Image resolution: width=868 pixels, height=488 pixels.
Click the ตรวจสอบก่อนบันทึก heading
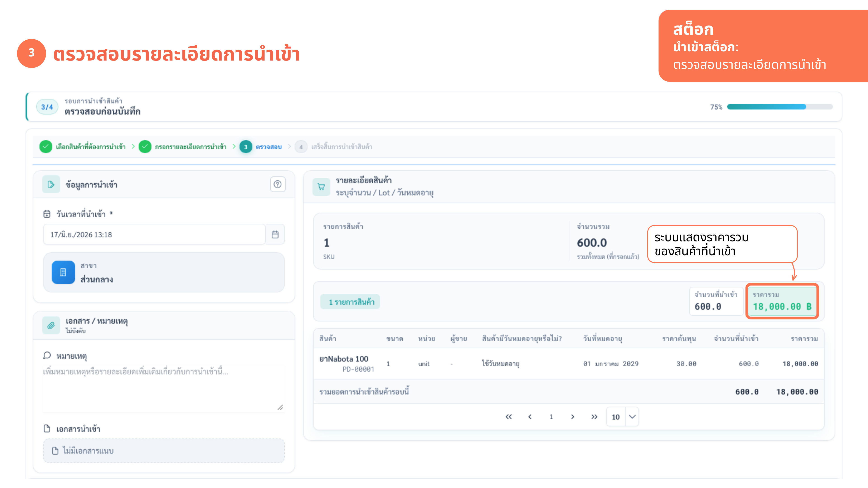(102, 111)
